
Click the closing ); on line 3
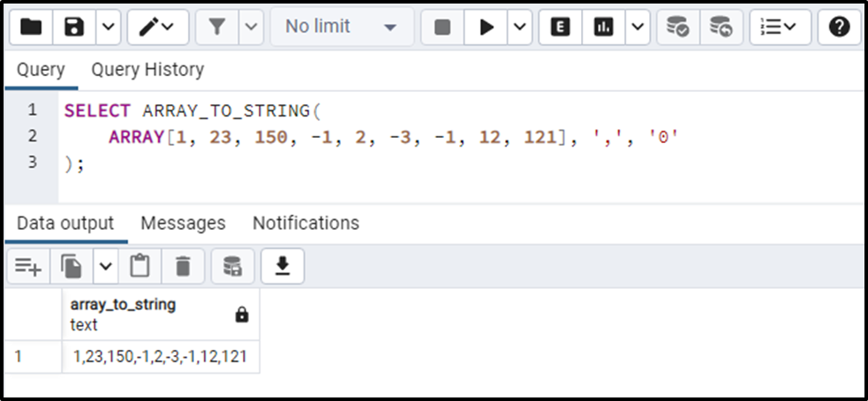tap(74, 163)
